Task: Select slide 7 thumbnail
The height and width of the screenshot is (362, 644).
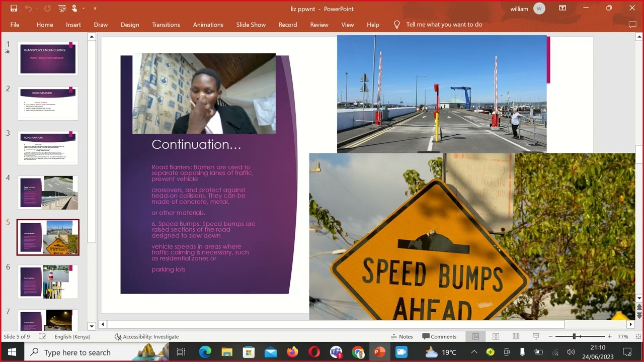Action: click(x=48, y=320)
